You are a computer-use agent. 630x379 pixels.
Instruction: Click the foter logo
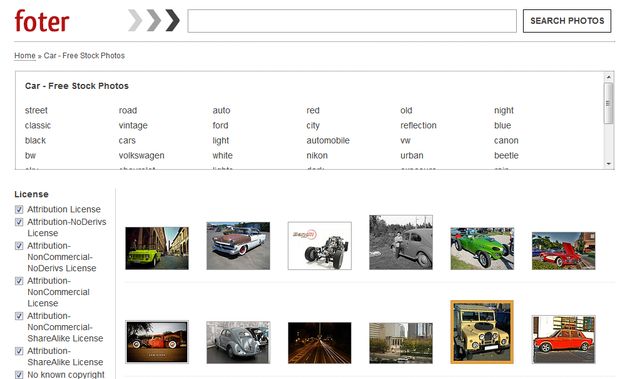(42, 21)
